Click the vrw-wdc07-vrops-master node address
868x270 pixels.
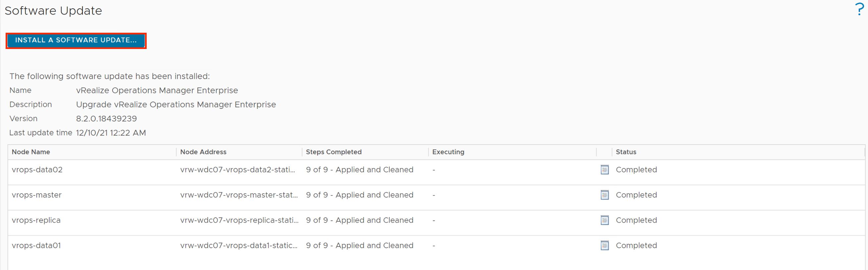click(x=239, y=195)
